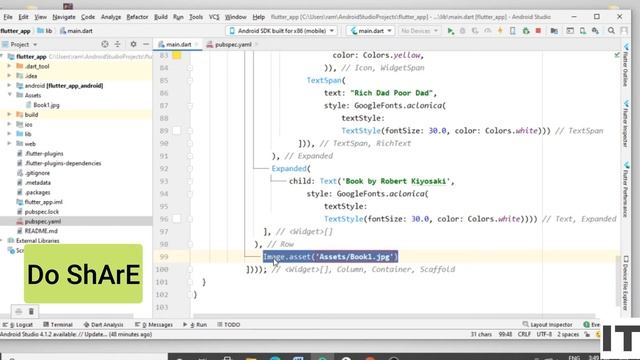Screen dimensions: 640x360
Task: Click yellow color gutter icon on line 83
Action: coord(176,55)
